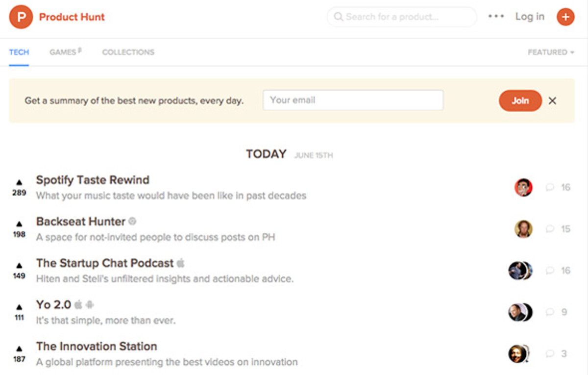The image size is (588, 375).
Task: Switch to the Games tab
Action: point(63,52)
